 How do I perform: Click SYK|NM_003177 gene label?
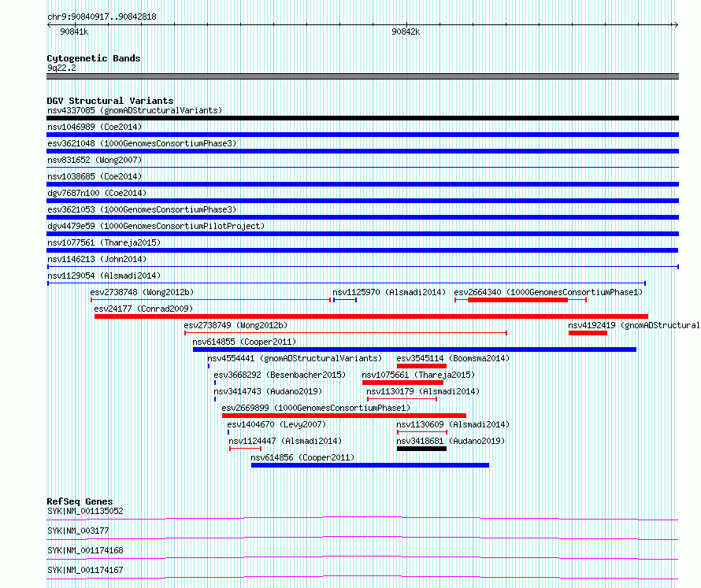78,531
